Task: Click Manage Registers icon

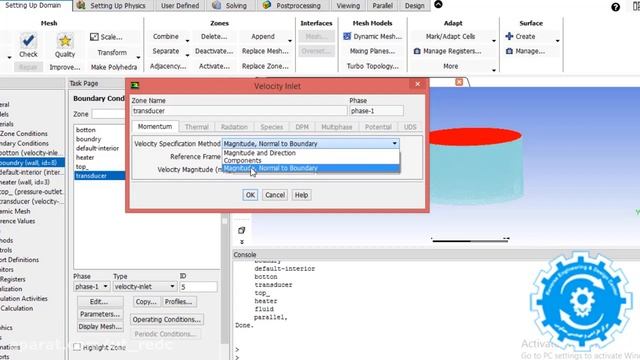Action: (x=417, y=51)
